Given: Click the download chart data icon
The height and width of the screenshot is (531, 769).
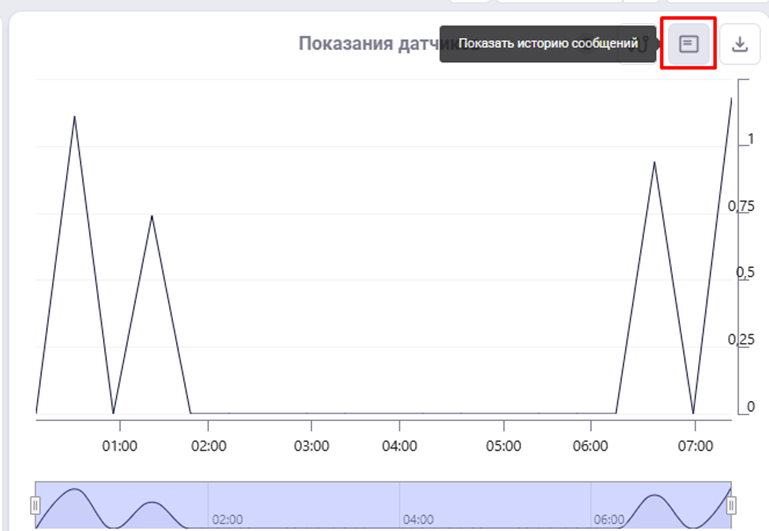Looking at the screenshot, I should coord(739,44).
